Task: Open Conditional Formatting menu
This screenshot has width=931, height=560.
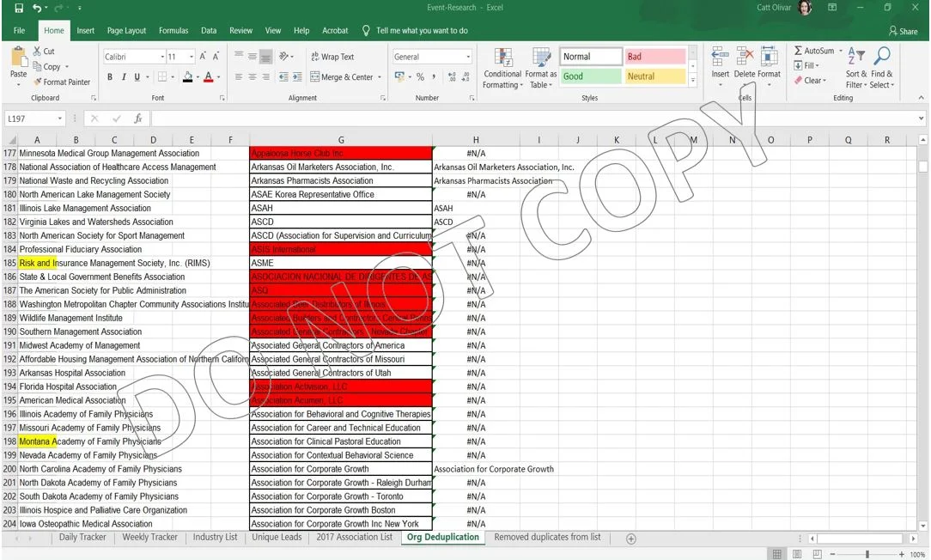Action: [503, 69]
